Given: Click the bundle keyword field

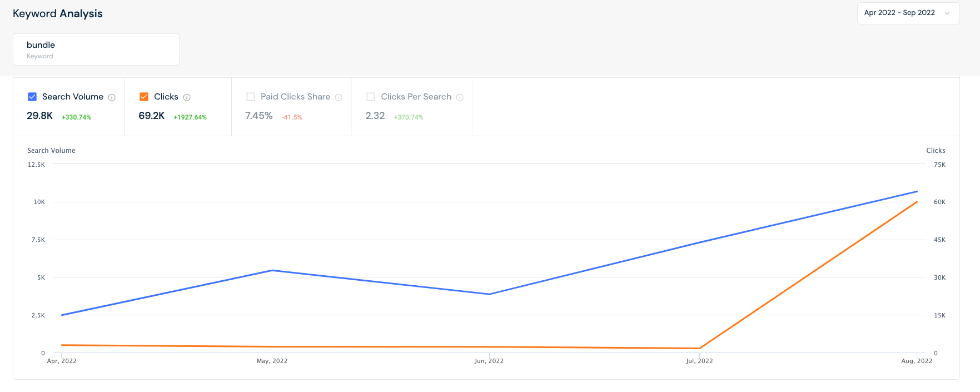Looking at the screenshot, I should pos(96,49).
